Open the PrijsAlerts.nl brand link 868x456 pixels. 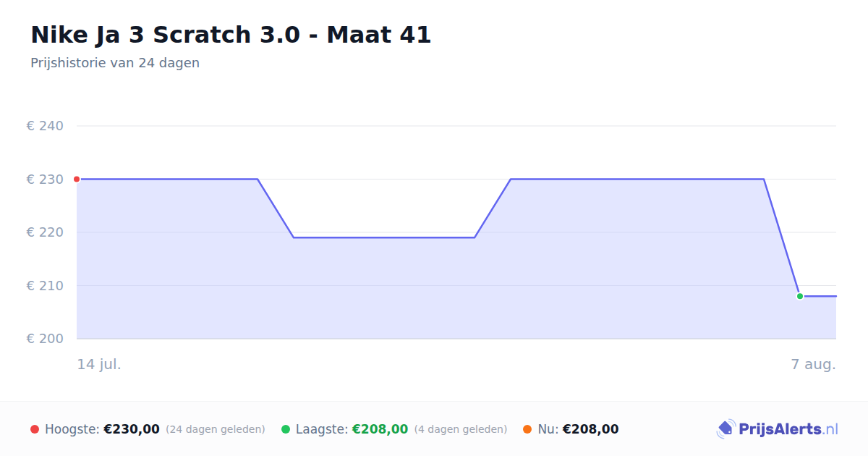click(x=778, y=429)
